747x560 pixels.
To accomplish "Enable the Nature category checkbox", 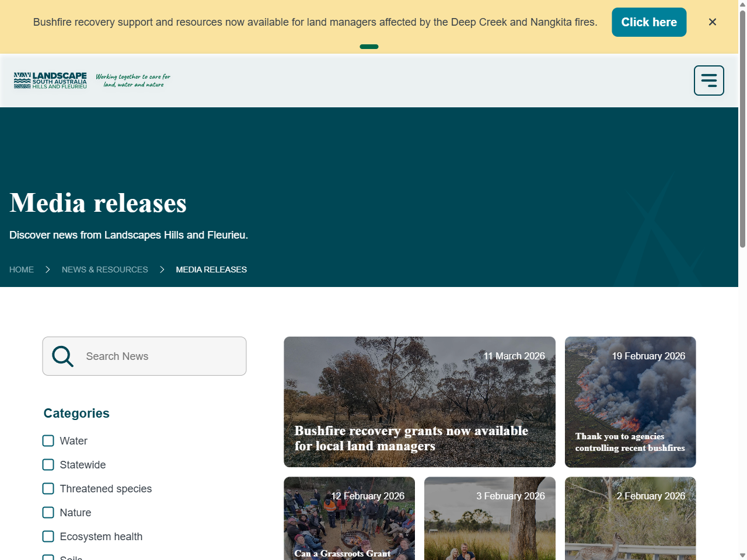I will coord(48,512).
